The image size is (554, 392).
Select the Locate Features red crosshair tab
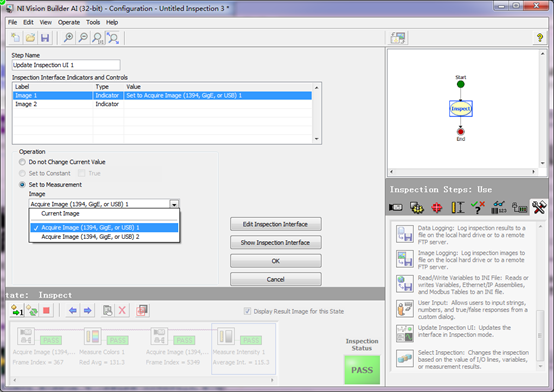[x=437, y=207]
